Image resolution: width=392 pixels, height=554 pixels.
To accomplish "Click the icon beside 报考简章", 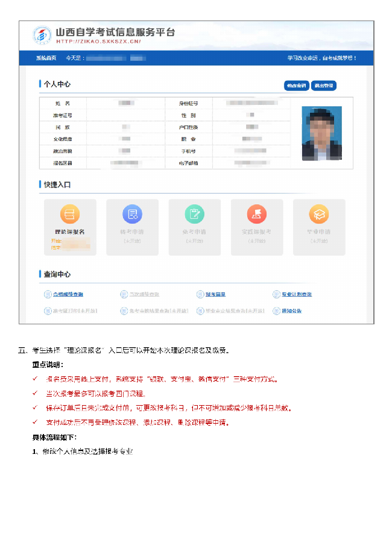I will [x=200, y=294].
